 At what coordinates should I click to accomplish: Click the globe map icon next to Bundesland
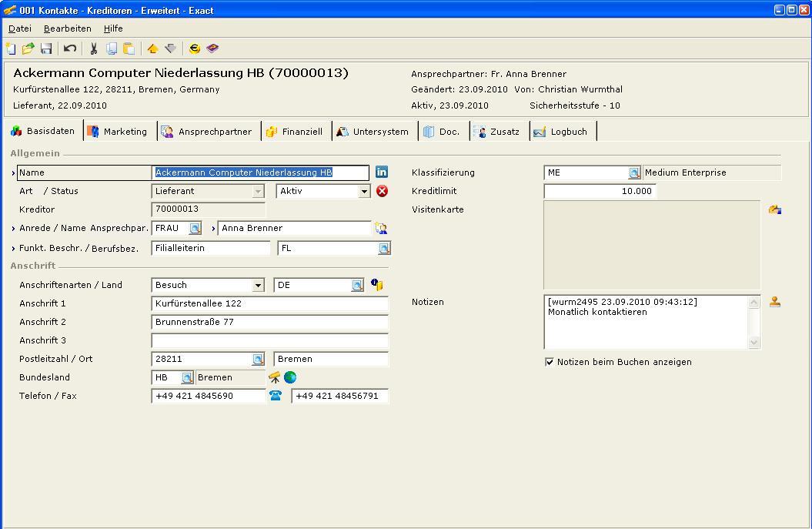[290, 377]
